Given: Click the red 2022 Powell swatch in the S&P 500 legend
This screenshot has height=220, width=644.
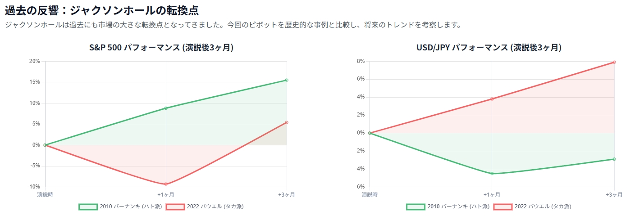Looking at the screenshot, I should pos(175,207).
